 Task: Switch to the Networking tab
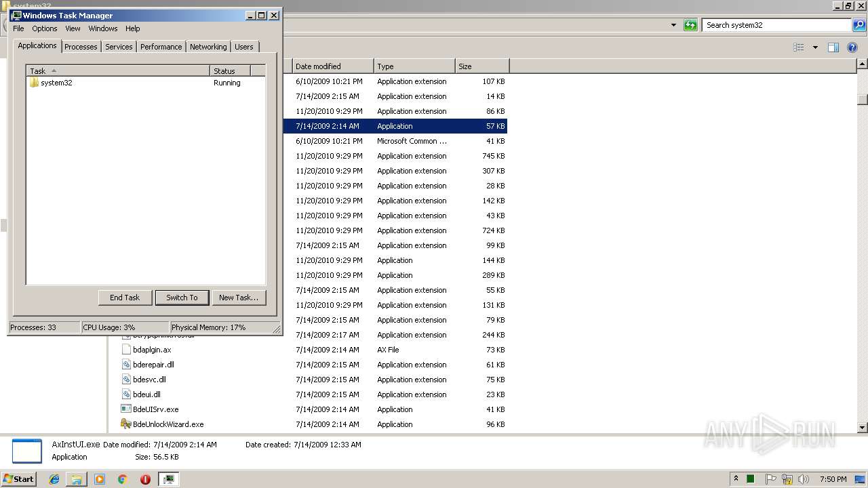[x=208, y=47]
